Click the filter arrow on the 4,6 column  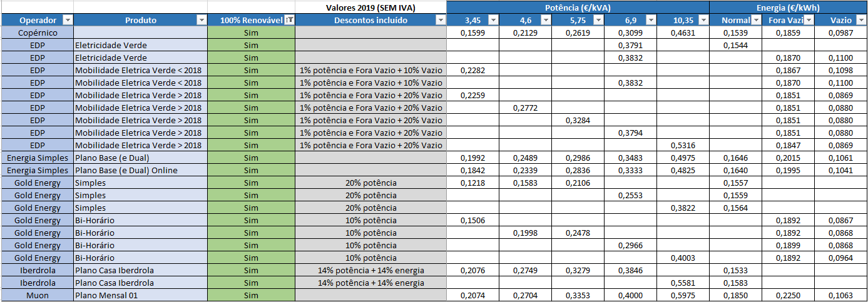(545, 20)
